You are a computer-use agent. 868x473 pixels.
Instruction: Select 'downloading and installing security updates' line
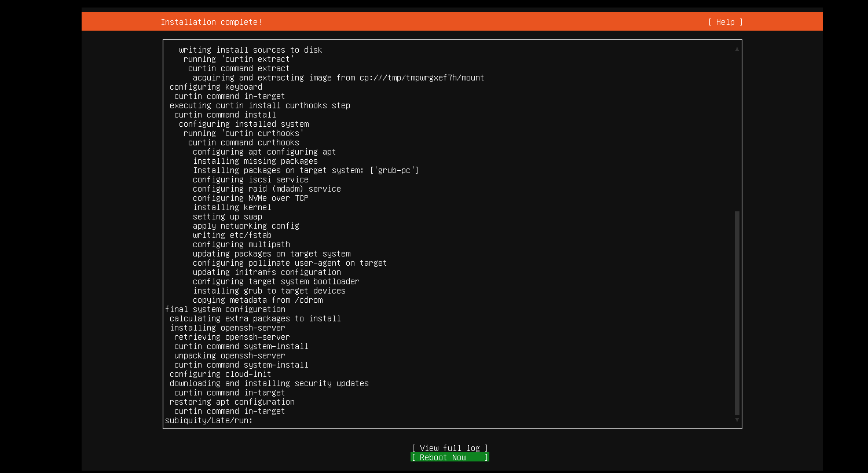tap(269, 383)
